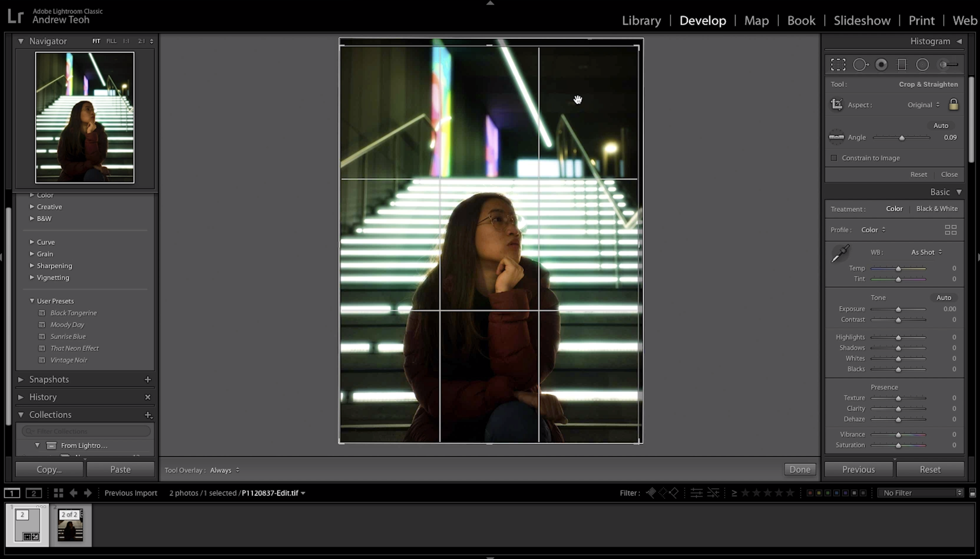Select the second filmstrip thumbnail
980x559 pixels.
tap(71, 525)
